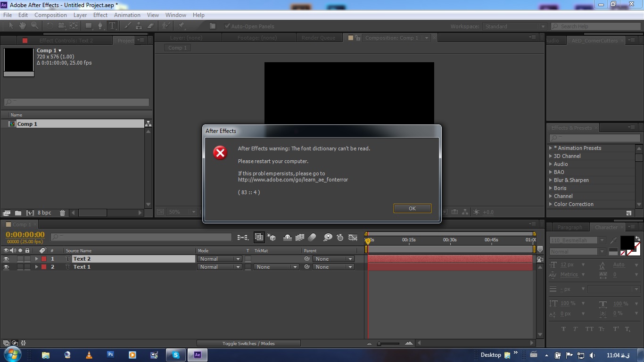Screen dimensions: 644x362
Task: Click the Auto-keyframe stopwatch icon
Action: (x=340, y=238)
